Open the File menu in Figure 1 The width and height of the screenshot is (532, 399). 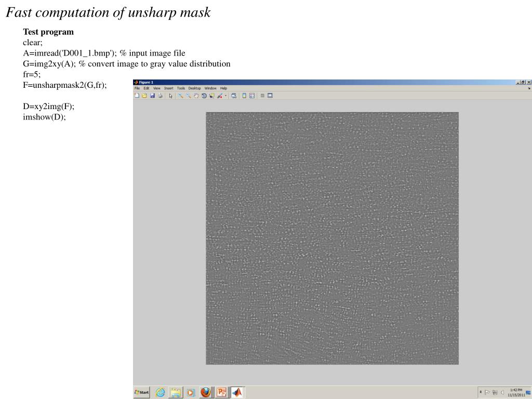(137, 88)
